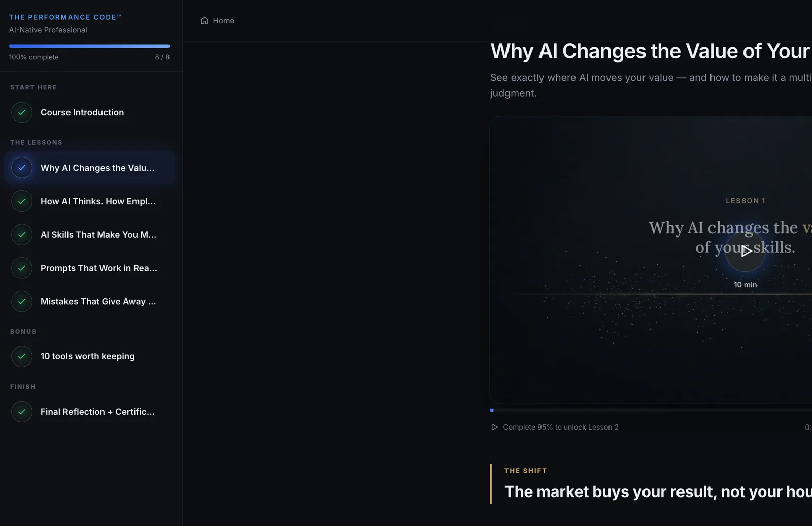The width and height of the screenshot is (812, 526).
Task: Click the market buys your result heading
Action: click(658, 491)
